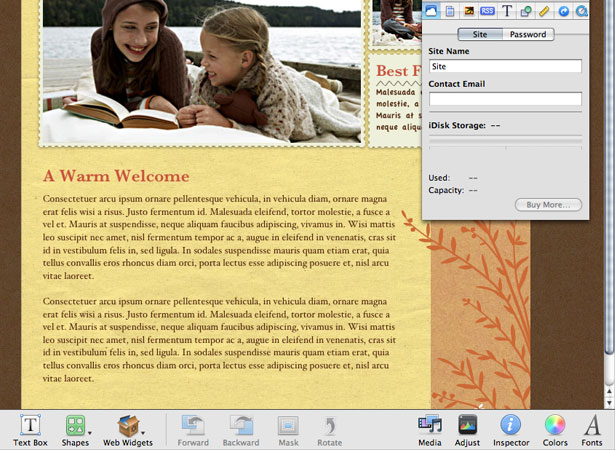This screenshot has width=615, height=450.
Task: Select the A Warm Welcome heading
Action: [116, 176]
